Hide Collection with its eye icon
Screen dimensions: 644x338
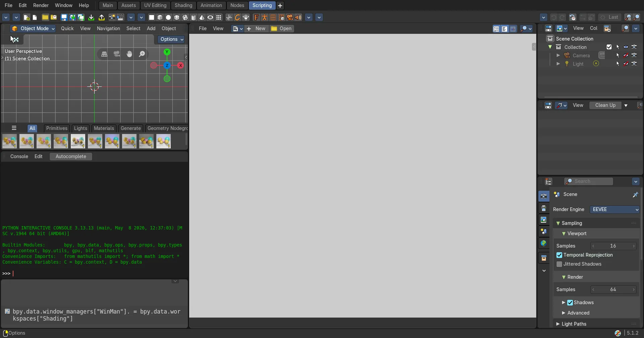click(626, 47)
